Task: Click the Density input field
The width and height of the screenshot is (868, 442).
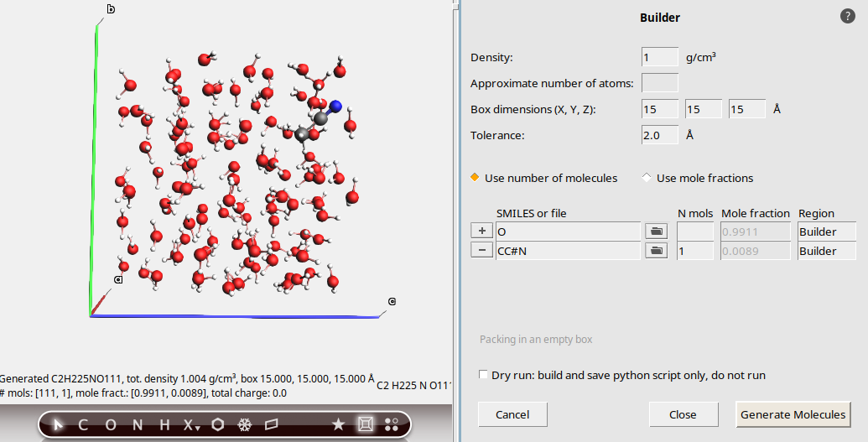Action: click(659, 58)
